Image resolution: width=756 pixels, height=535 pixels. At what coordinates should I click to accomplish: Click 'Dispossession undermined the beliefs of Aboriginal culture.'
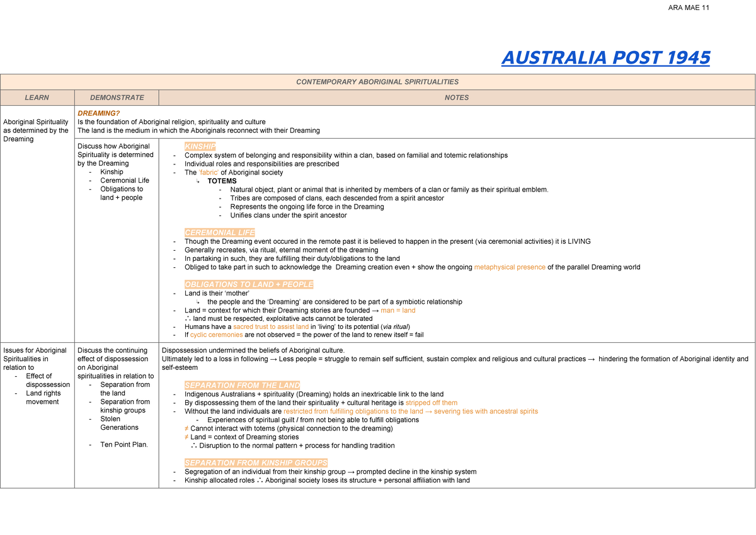(x=253, y=350)
